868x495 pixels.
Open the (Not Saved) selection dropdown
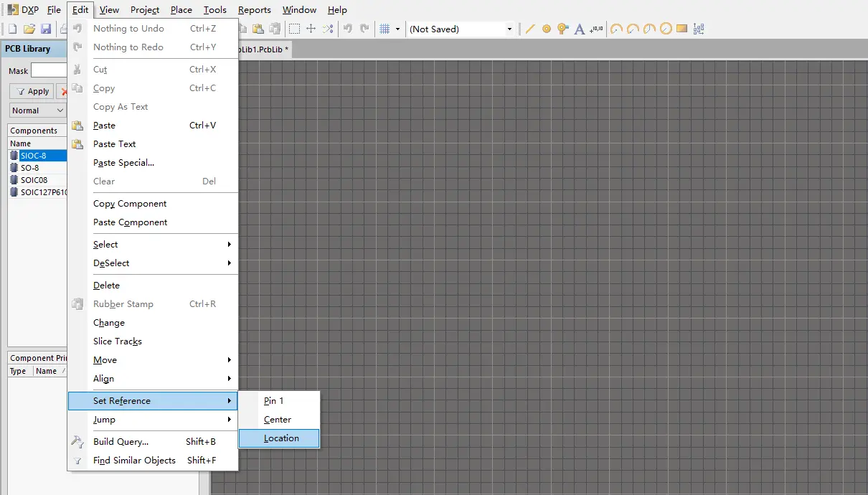509,29
